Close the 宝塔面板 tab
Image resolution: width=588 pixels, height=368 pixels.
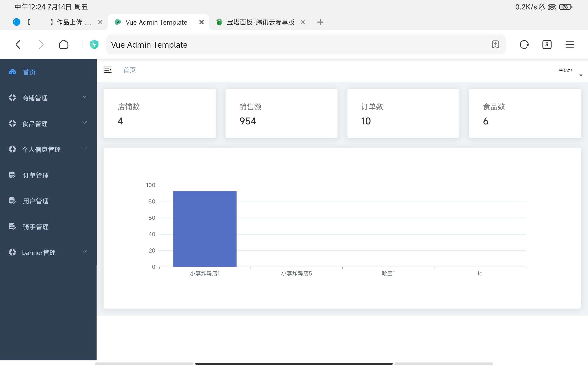click(x=303, y=22)
